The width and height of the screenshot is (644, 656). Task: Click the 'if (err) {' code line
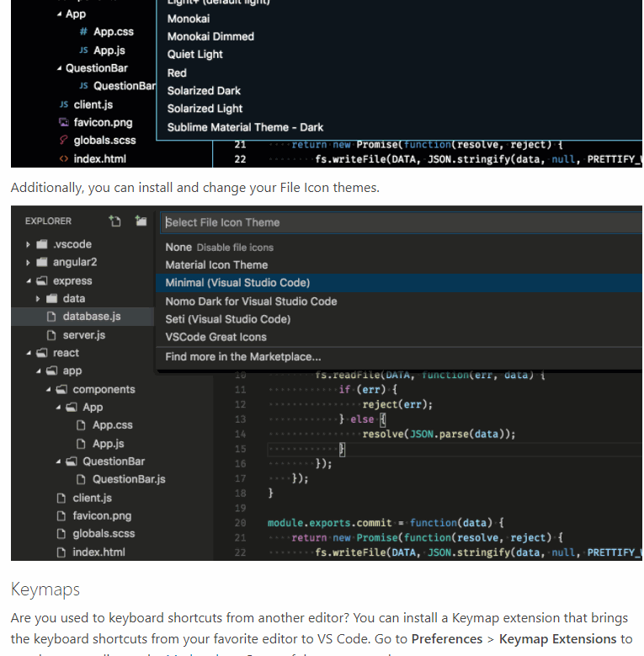(368, 390)
